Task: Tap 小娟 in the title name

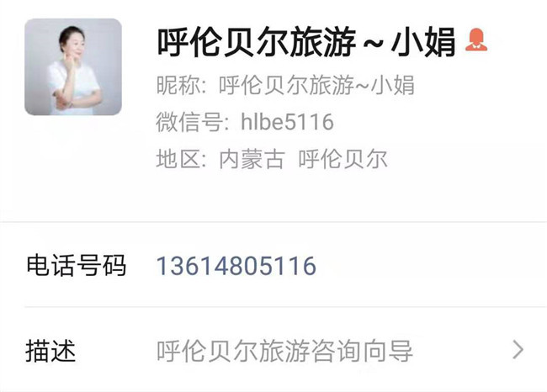Action: click(423, 42)
